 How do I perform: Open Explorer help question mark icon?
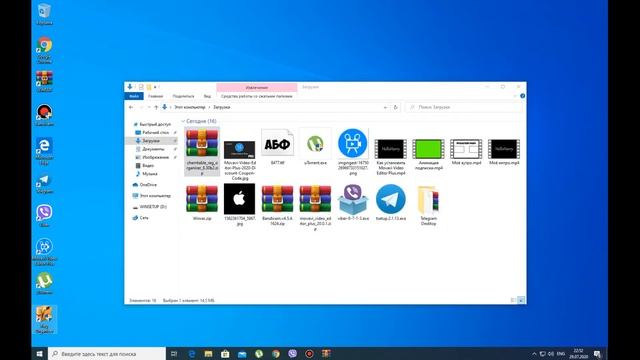[x=522, y=96]
